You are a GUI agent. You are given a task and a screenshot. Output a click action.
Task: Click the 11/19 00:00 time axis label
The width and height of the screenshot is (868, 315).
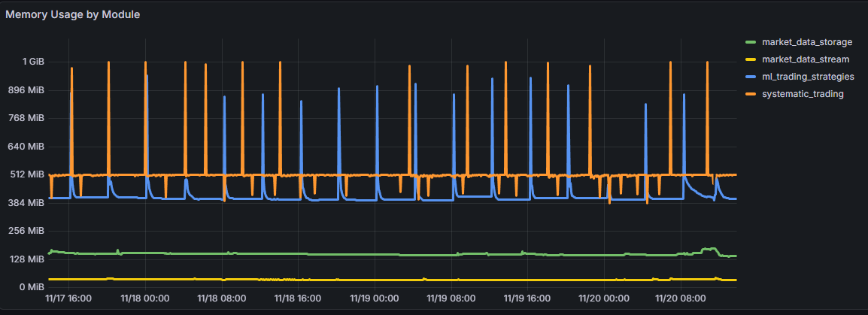[375, 298]
